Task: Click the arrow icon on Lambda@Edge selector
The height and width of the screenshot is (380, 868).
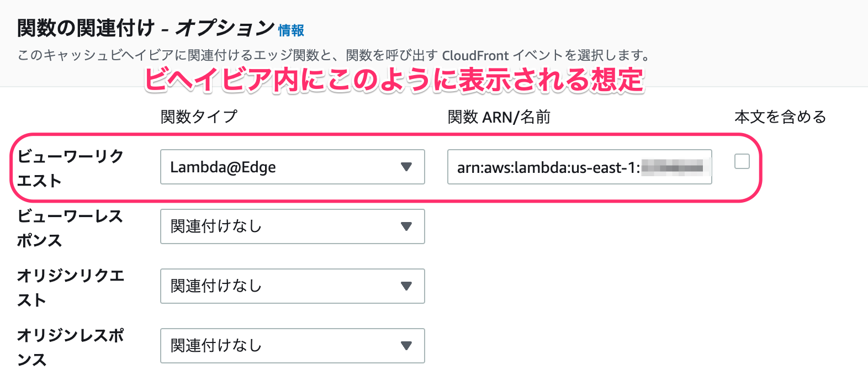Action: click(x=406, y=167)
